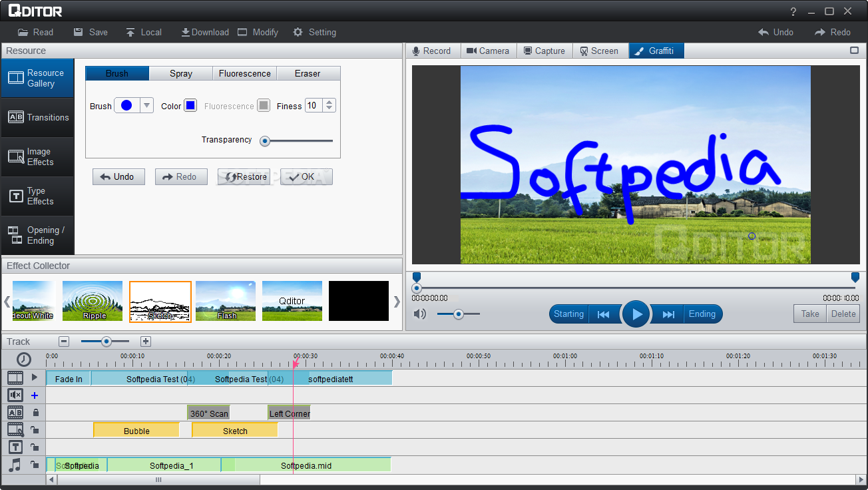Open the Read file option
The height and width of the screenshot is (490, 868).
pos(35,32)
